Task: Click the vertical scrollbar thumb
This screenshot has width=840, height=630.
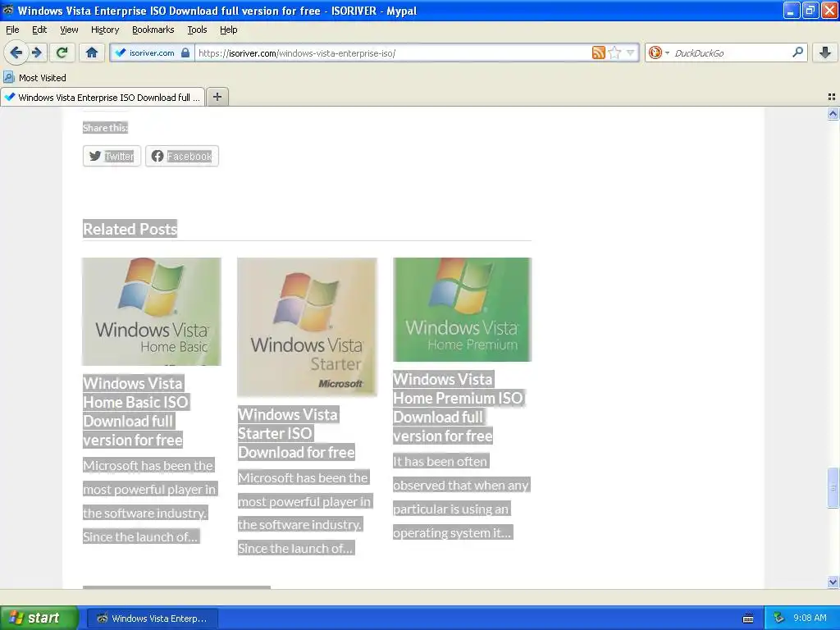Action: (833, 487)
